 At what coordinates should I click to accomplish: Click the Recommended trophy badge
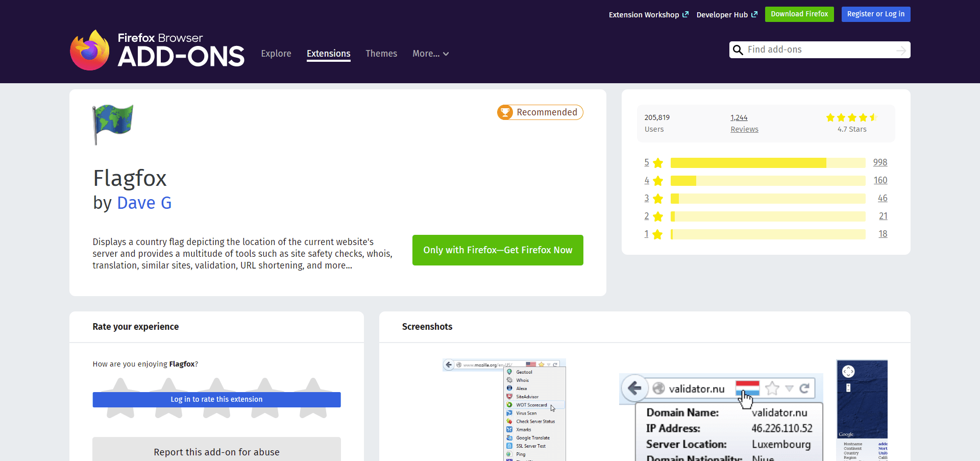[540, 112]
